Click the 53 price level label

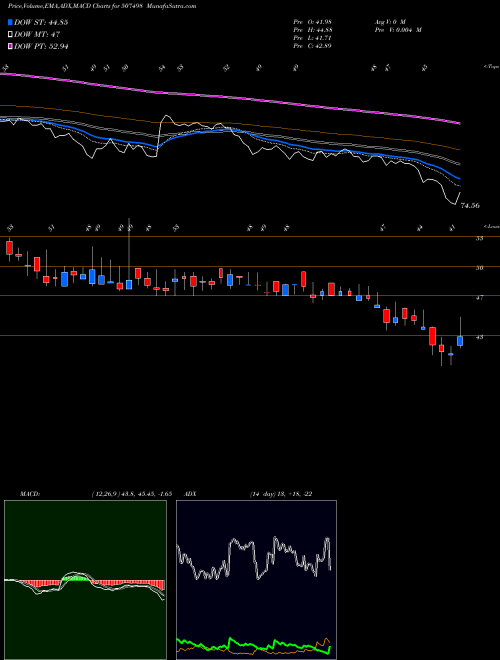[x=479, y=238]
